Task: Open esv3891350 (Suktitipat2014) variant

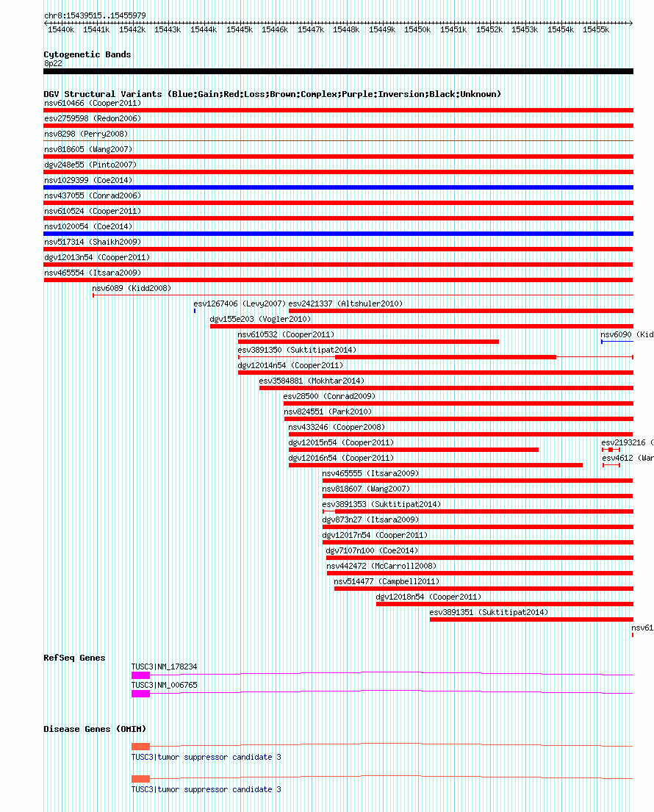Action: coord(297,350)
